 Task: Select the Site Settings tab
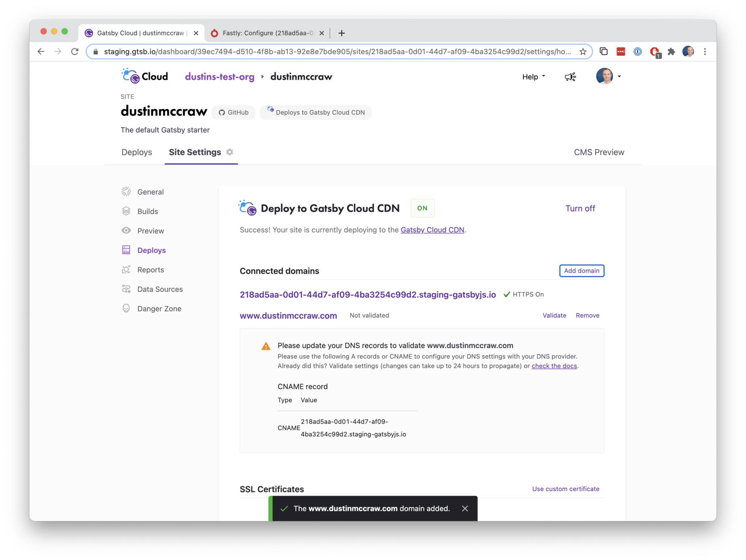click(195, 152)
